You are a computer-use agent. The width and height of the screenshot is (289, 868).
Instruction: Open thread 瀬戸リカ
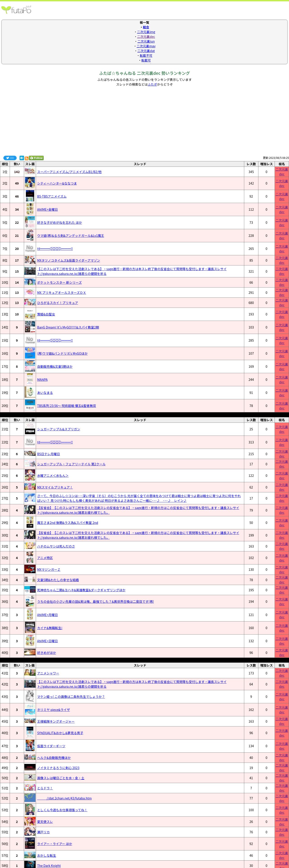(43, 832)
